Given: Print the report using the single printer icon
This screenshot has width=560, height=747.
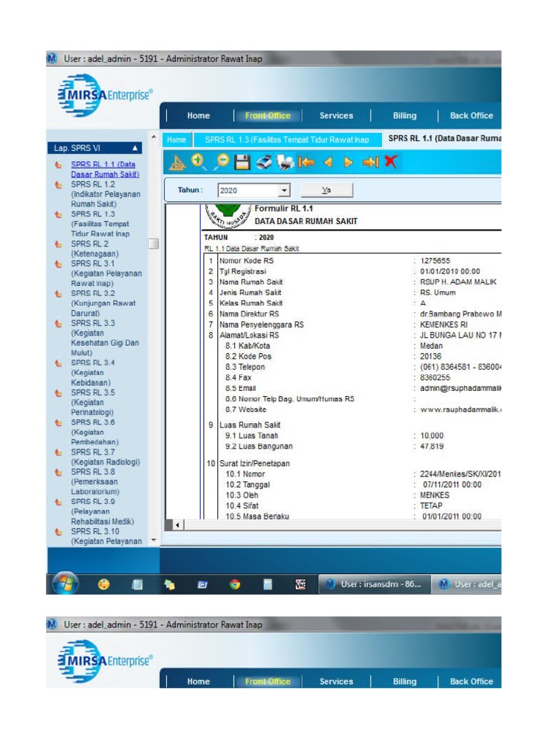Looking at the screenshot, I should tap(264, 163).
